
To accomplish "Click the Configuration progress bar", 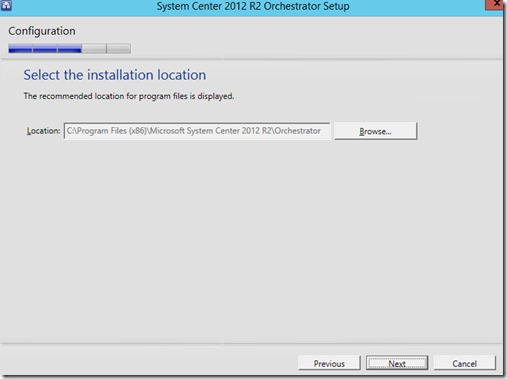I will coord(69,49).
